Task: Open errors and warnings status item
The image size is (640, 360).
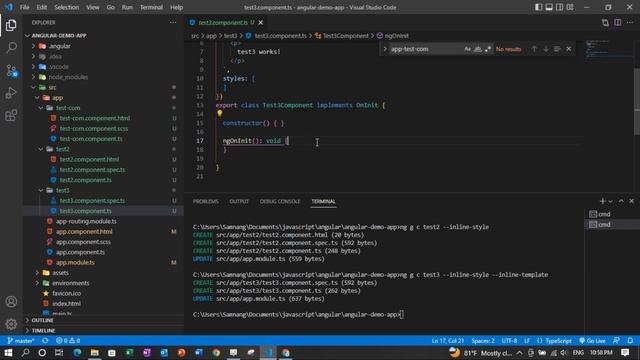Action: point(68,340)
